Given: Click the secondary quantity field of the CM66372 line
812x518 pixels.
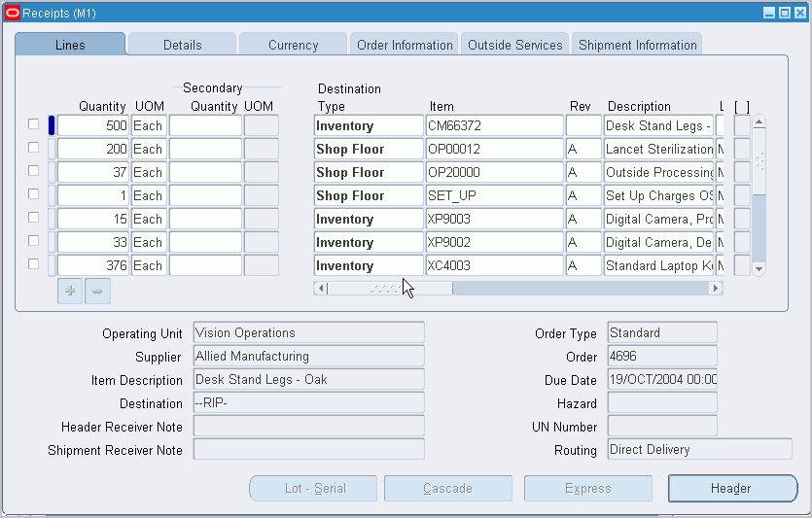Looking at the screenshot, I should coord(205,125).
